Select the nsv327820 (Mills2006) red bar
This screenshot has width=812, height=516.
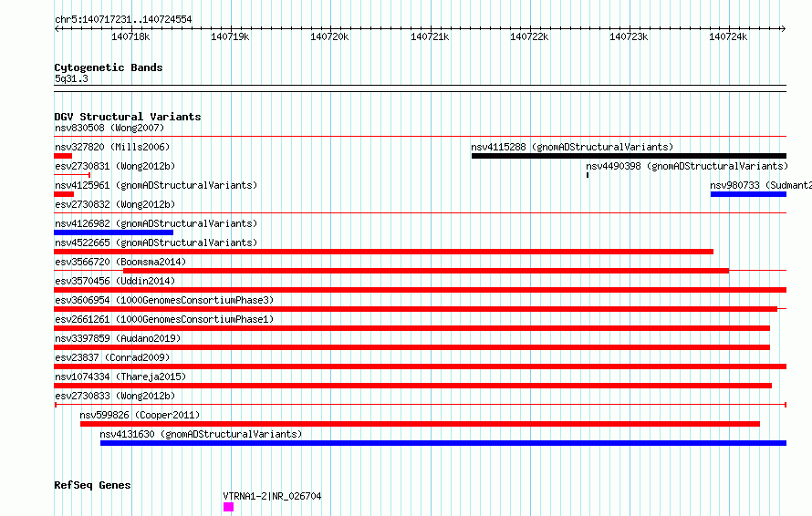coord(63,156)
